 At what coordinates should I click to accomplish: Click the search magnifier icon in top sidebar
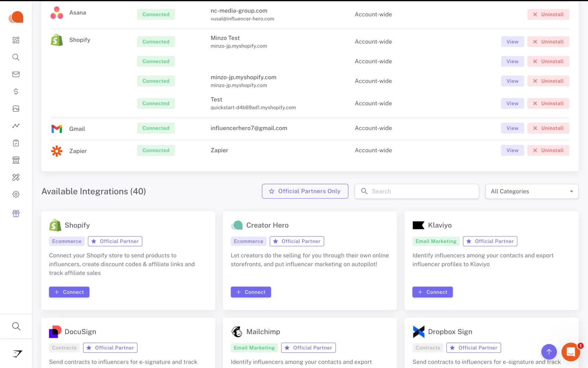click(16, 57)
